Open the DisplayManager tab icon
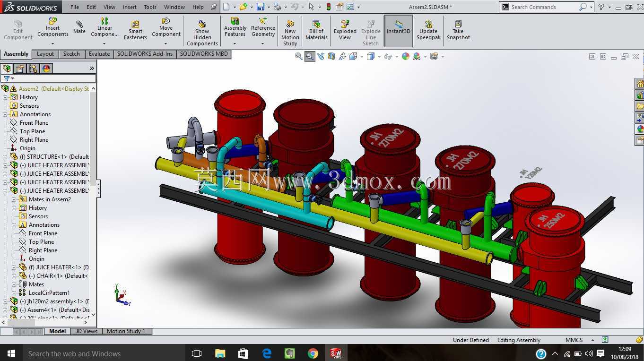 coord(46,69)
